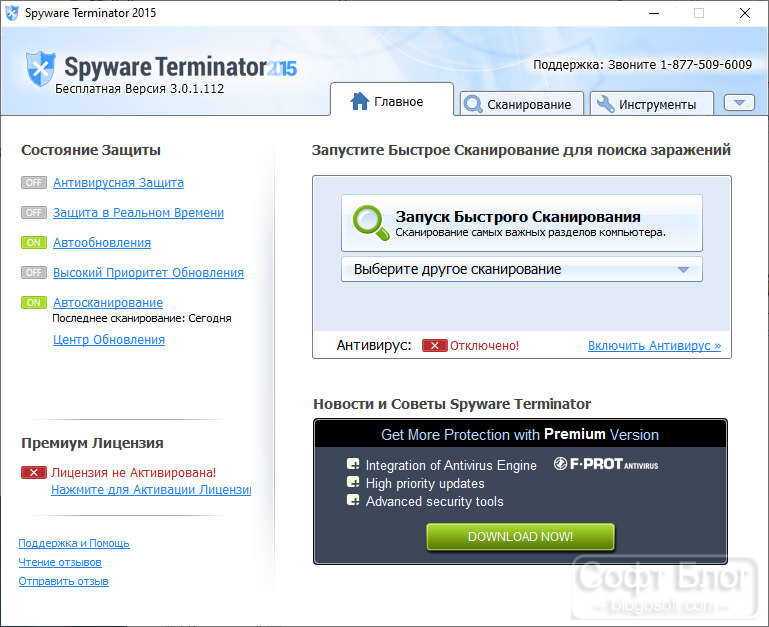Click plus icon beside Integration of Antivirus Engine
The image size is (769, 627).
[353, 464]
